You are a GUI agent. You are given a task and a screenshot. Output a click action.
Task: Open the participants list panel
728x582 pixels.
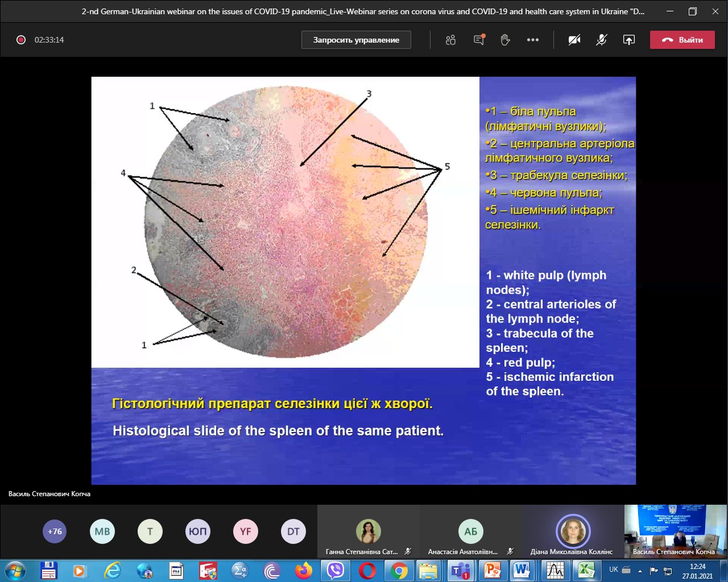coord(450,40)
